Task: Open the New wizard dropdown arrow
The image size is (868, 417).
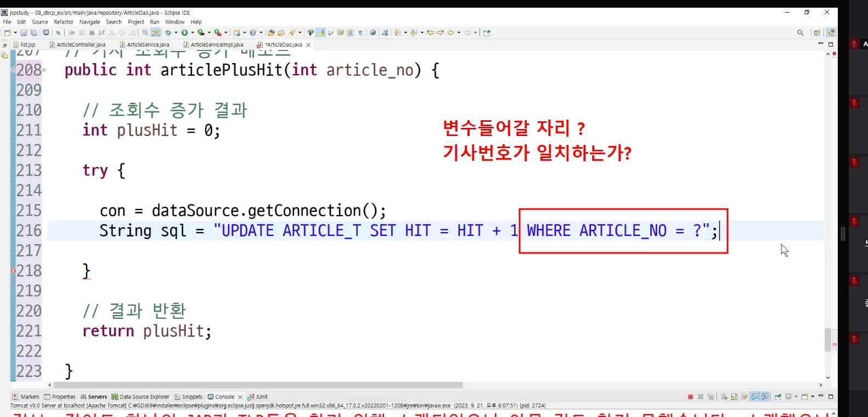Action: click(x=15, y=33)
